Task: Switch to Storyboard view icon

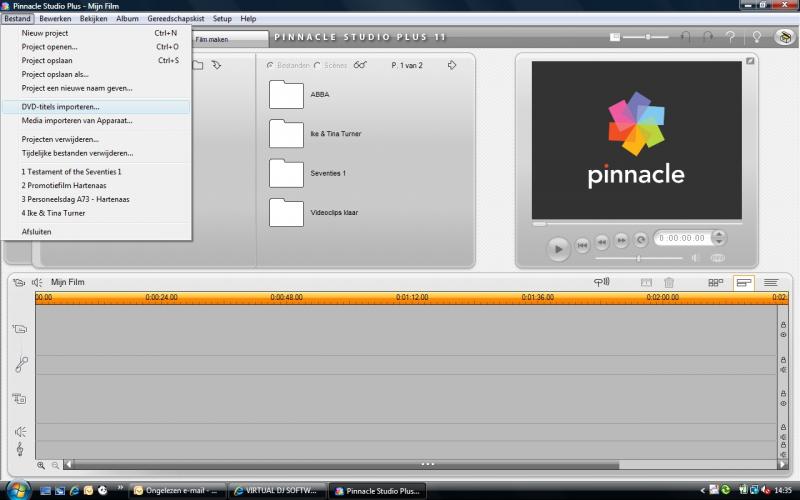Action: [715, 282]
